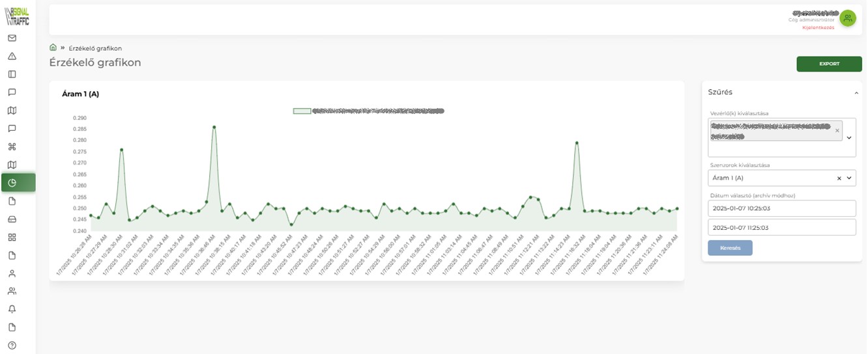This screenshot has height=354, width=868.
Task: Open the four-square grid sidebar icon
Action: [x=12, y=237]
